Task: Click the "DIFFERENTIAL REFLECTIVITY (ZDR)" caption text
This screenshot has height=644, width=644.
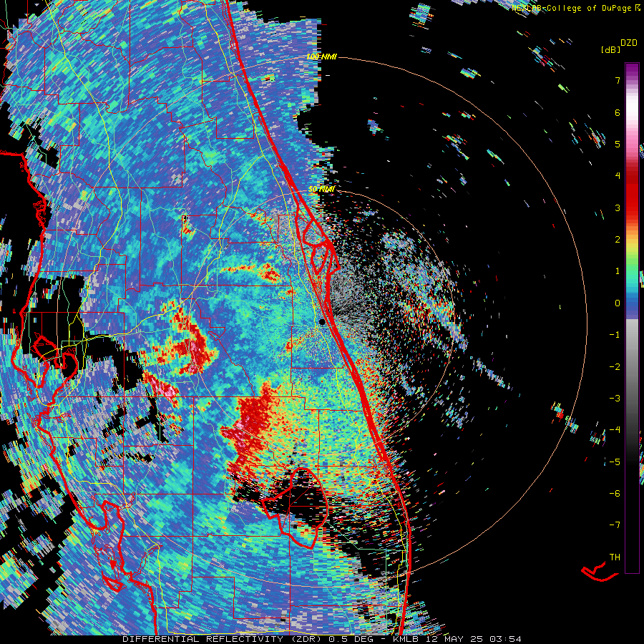Action: click(x=222, y=639)
